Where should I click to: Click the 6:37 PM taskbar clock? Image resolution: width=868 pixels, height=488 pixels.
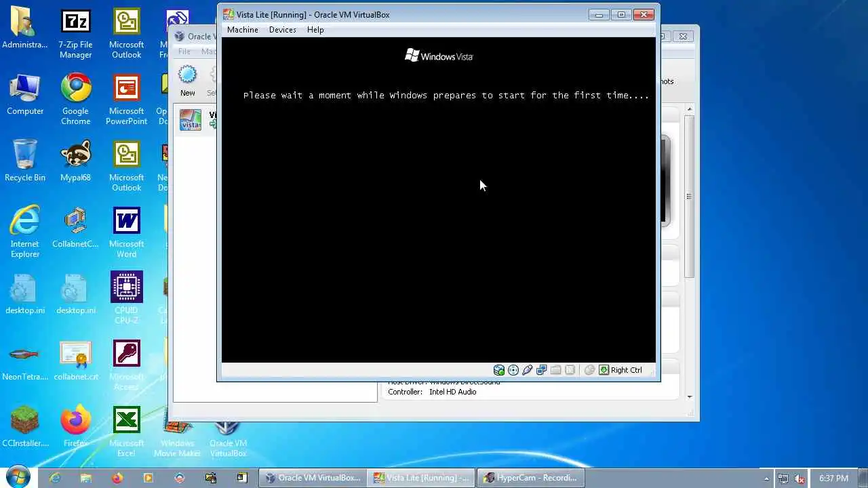tap(833, 479)
